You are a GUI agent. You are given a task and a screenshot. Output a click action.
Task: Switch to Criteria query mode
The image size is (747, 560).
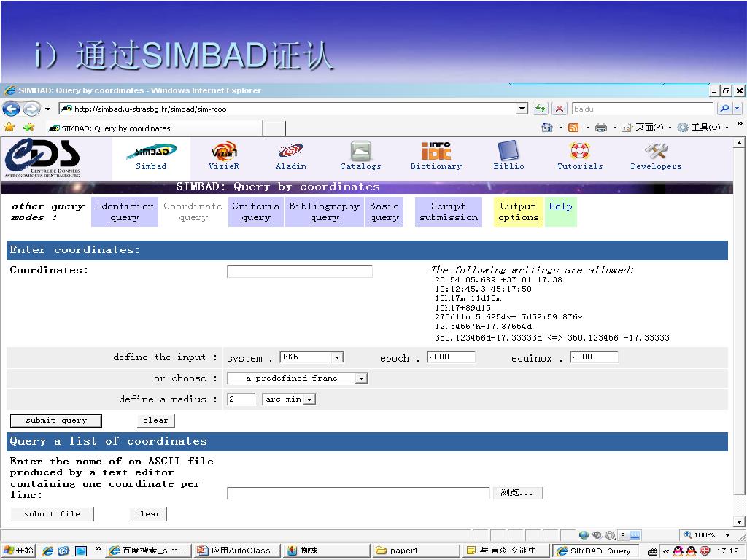click(256, 212)
